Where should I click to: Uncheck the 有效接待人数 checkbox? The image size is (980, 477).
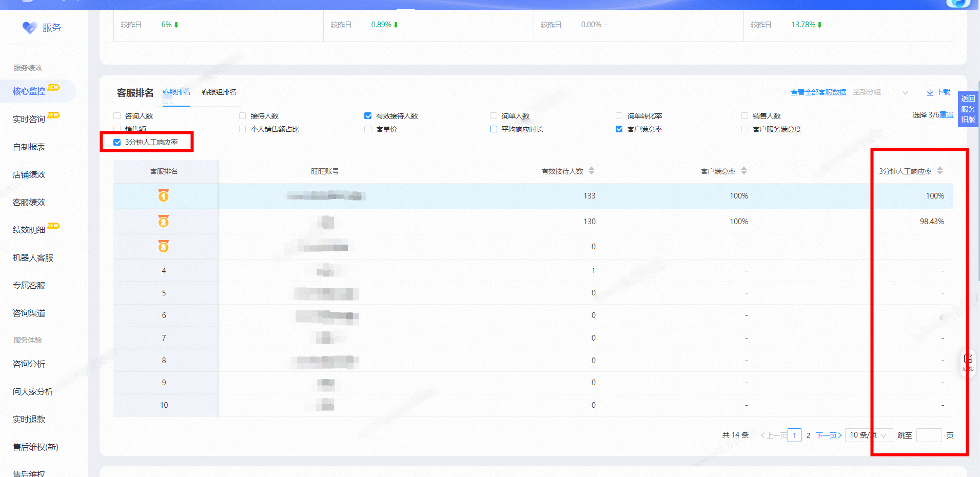368,116
